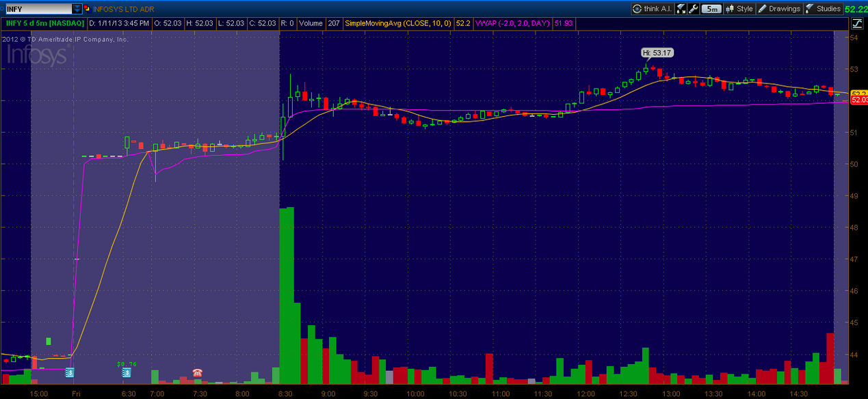The width and height of the screenshot is (868, 399).
Task: Click the Volume label in the header
Action: [309, 23]
